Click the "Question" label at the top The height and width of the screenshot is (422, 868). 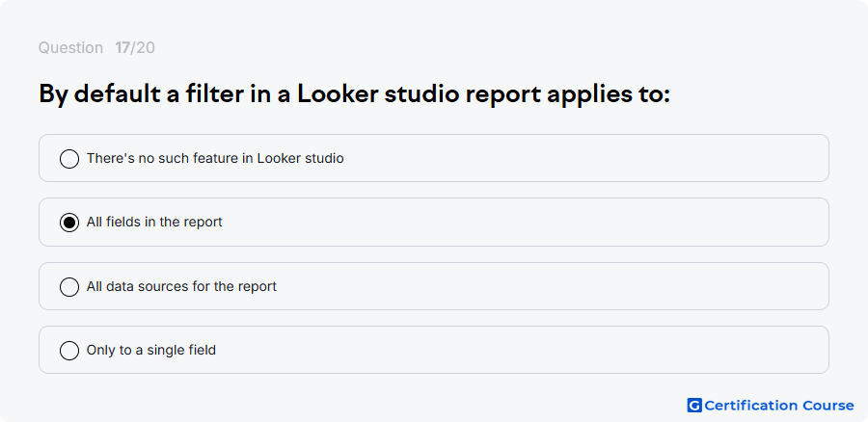(x=70, y=48)
